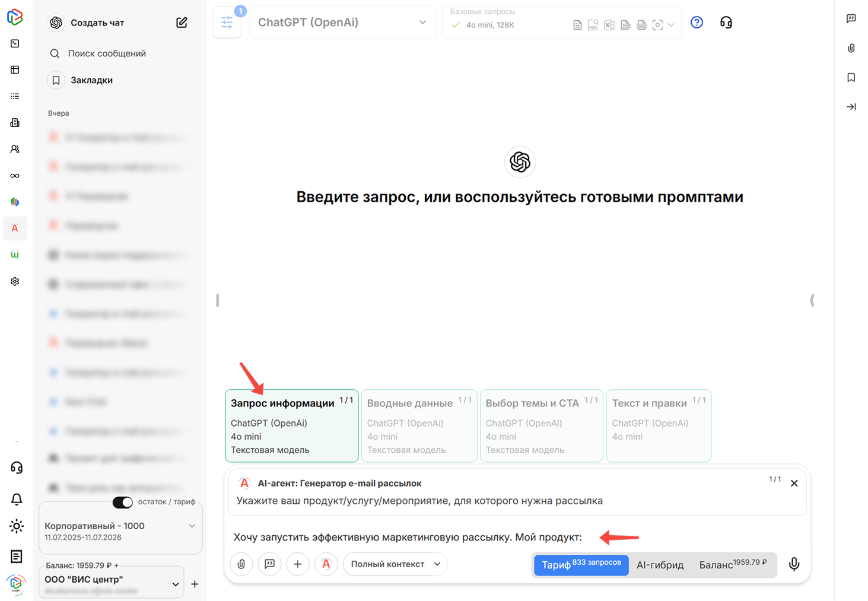Viewport: 868px width, 601px height.
Task: Open Закладки from the sidebar
Action: 91,80
